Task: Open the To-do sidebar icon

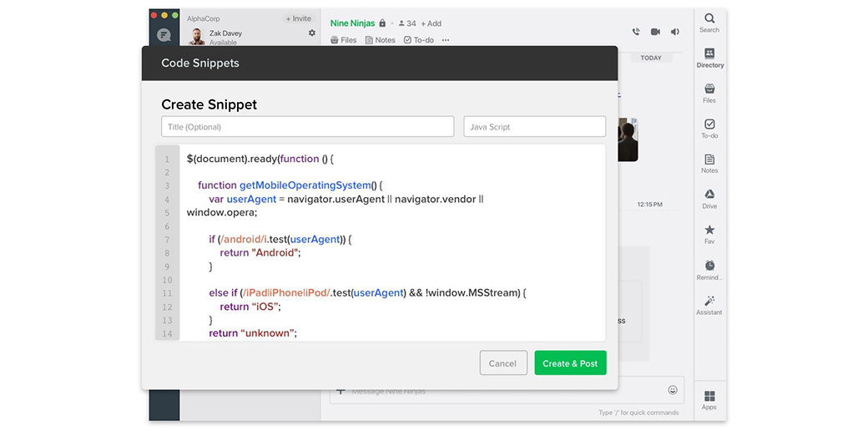Action: [709, 127]
